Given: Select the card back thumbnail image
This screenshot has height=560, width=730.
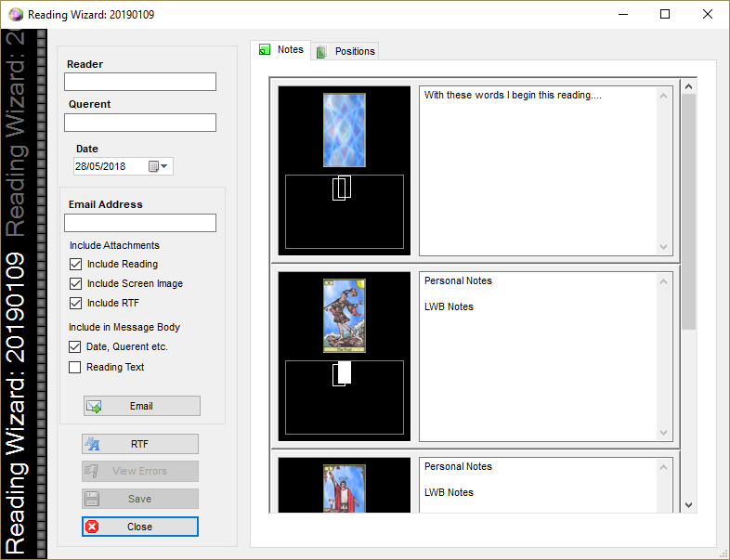Looking at the screenshot, I should 345,130.
